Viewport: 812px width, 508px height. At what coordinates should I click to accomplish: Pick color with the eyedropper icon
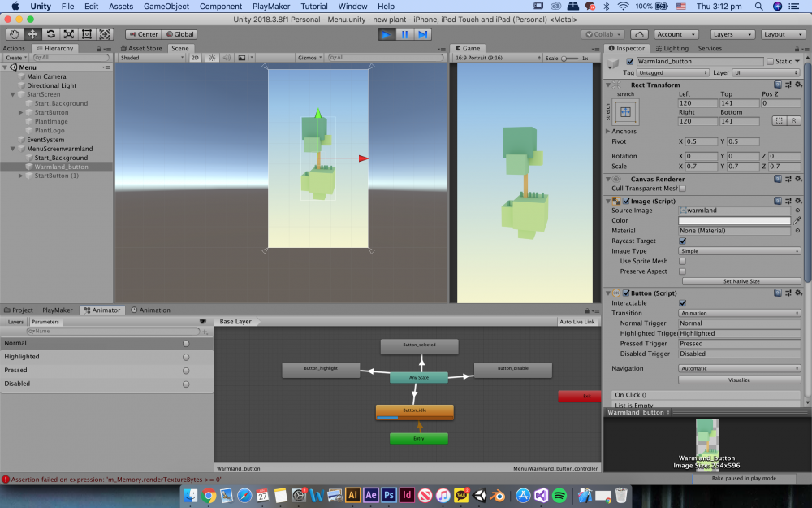[797, 220]
